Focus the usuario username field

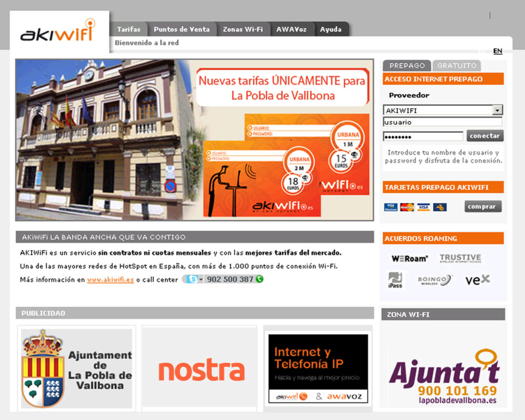point(442,122)
